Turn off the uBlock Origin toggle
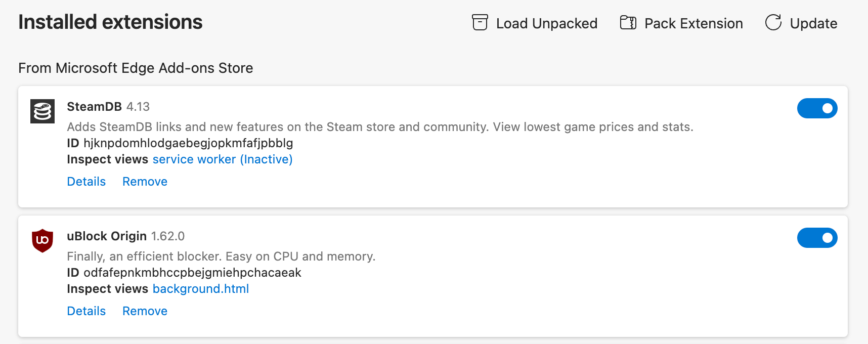Image resolution: width=868 pixels, height=344 pixels. tap(817, 238)
